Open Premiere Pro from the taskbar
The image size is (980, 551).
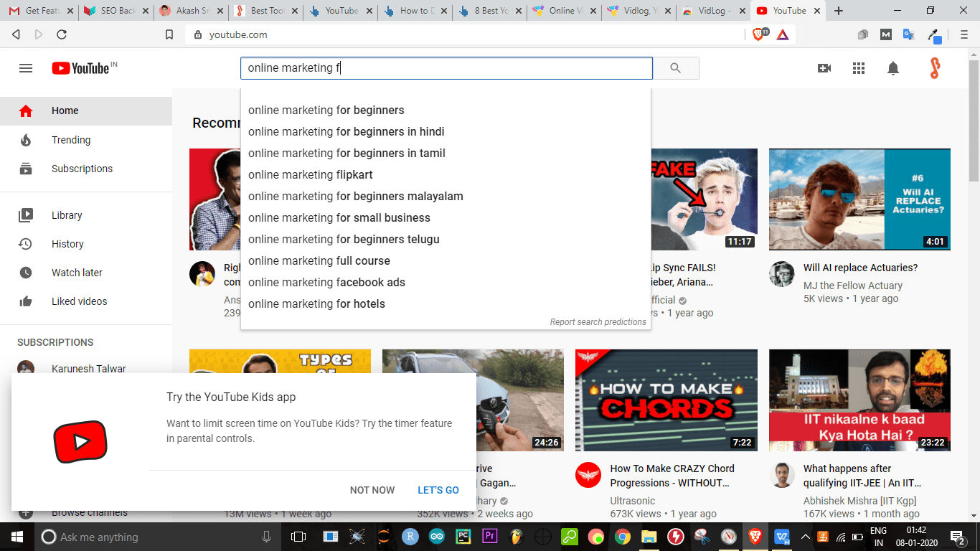click(x=491, y=537)
